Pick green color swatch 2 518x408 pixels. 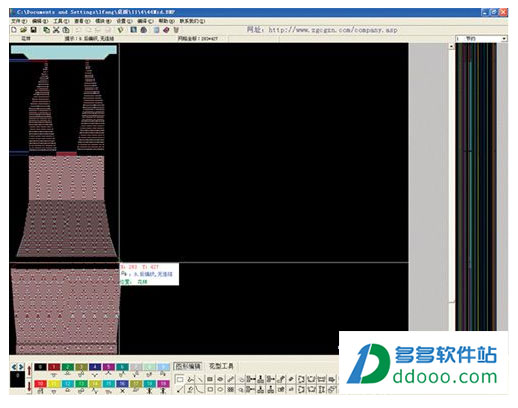(68, 367)
